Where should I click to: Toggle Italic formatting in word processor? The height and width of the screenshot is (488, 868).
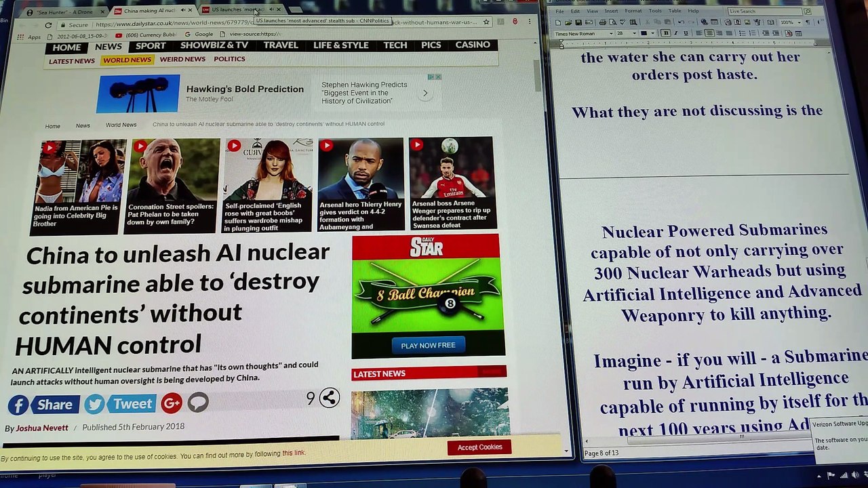coord(676,33)
